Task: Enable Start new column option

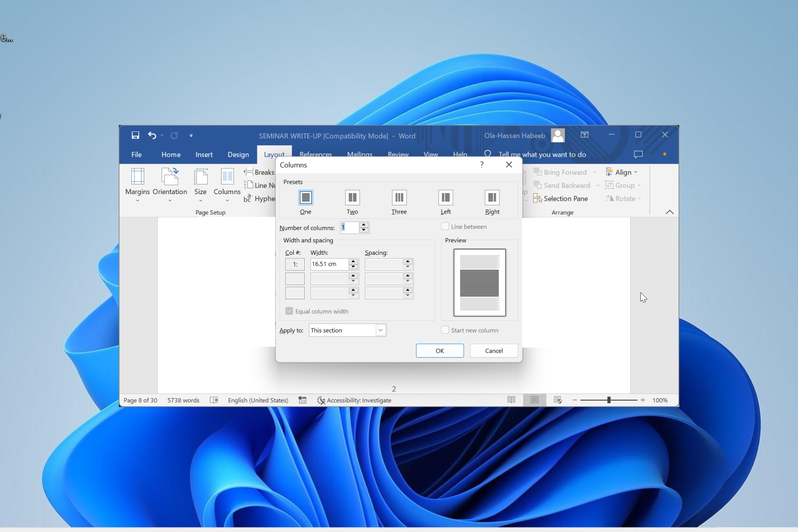Action: click(x=445, y=330)
